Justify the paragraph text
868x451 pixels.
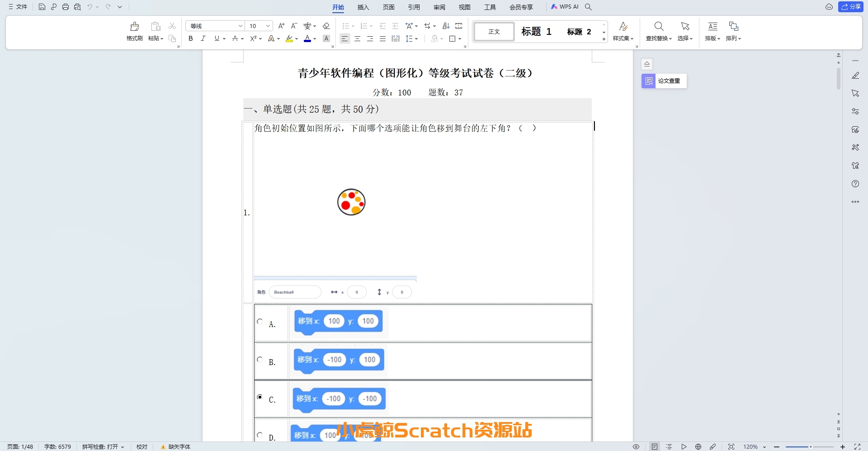point(382,38)
